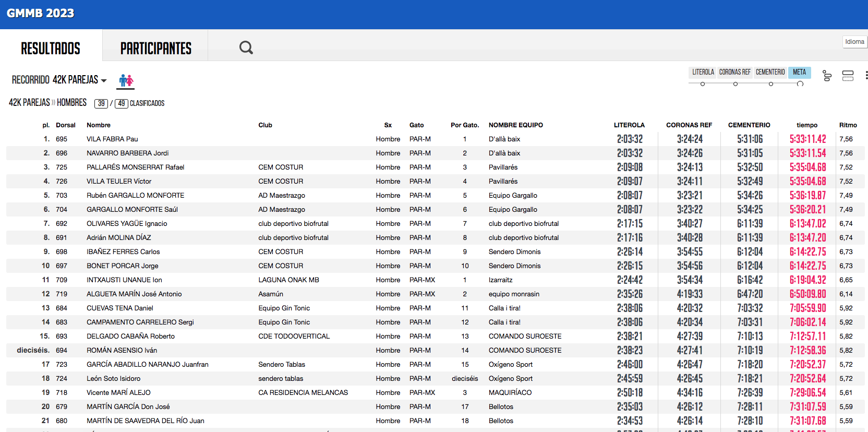Image resolution: width=868 pixels, height=432 pixels.
Task: Toggle the CORONAS REF checkpoint
Action: [x=734, y=72]
